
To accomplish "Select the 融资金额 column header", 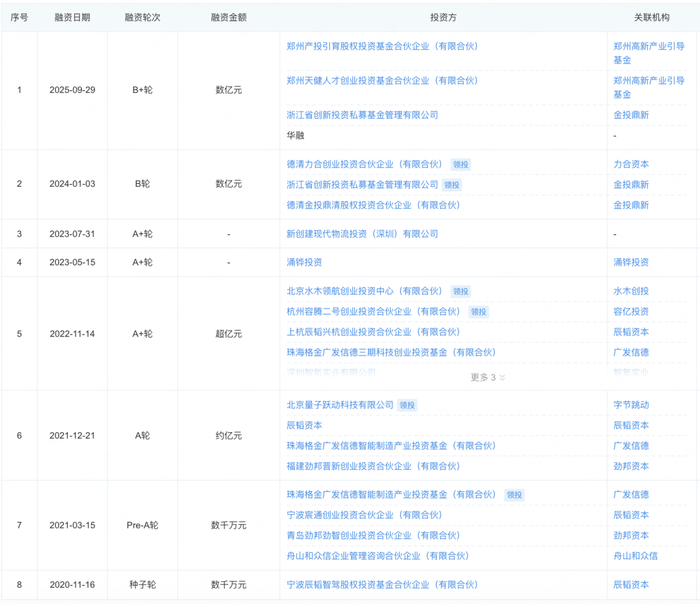I will click(229, 17).
